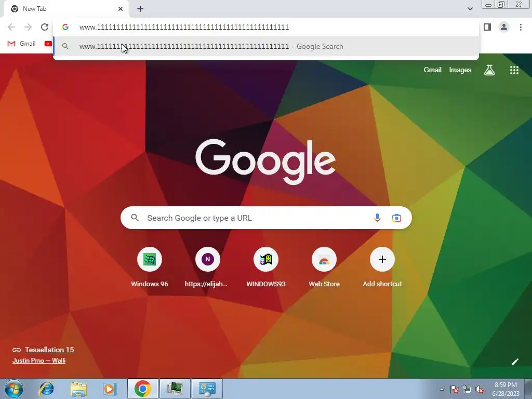
Task: Open the muted volume tray icon
Action: 480,390
